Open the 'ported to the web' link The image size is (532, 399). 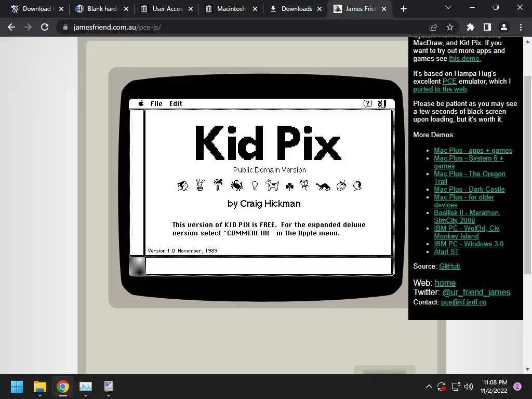[440, 89]
